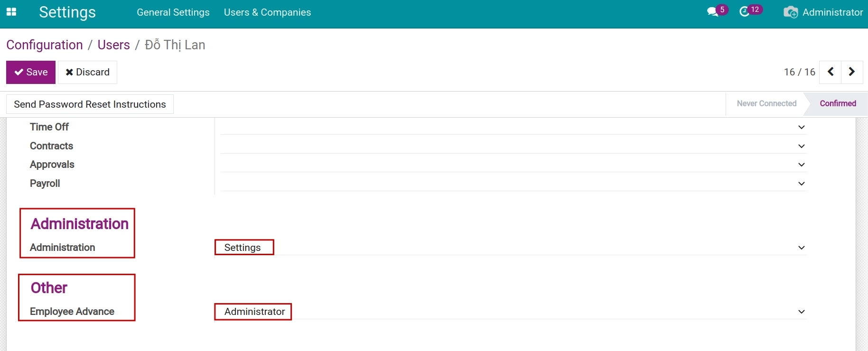Click the Never Connected status stage
The image size is (868, 351).
click(766, 104)
